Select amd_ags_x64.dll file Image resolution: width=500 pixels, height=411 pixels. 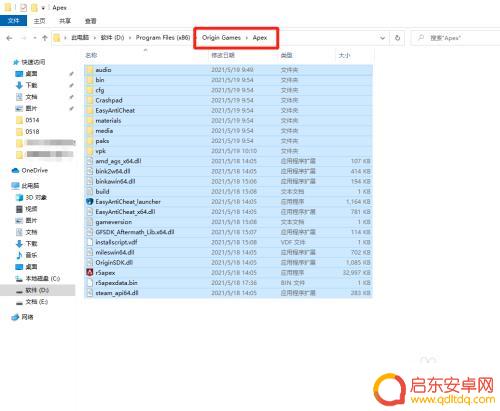click(x=228, y=161)
